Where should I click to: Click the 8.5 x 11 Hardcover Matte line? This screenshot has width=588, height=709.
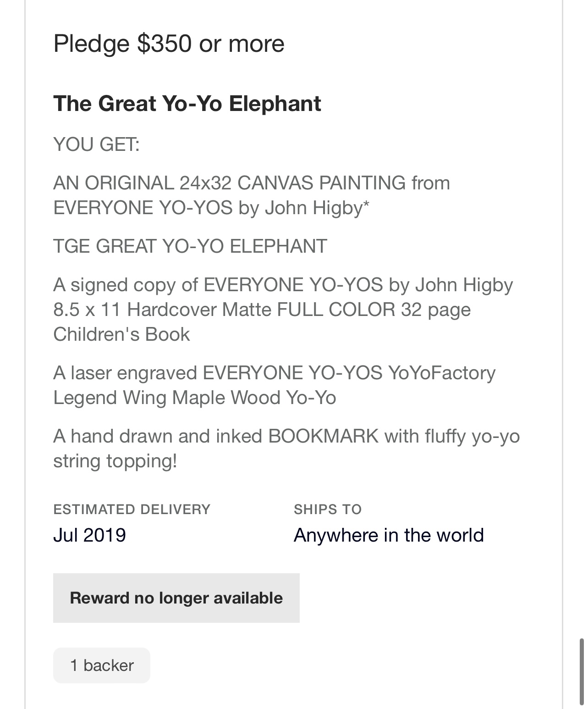[262, 310]
